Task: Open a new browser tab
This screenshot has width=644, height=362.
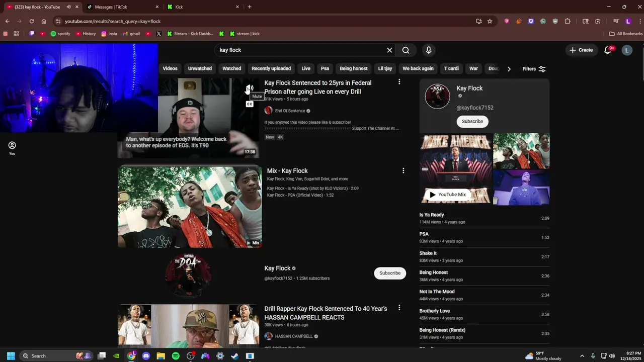Action: (250, 7)
